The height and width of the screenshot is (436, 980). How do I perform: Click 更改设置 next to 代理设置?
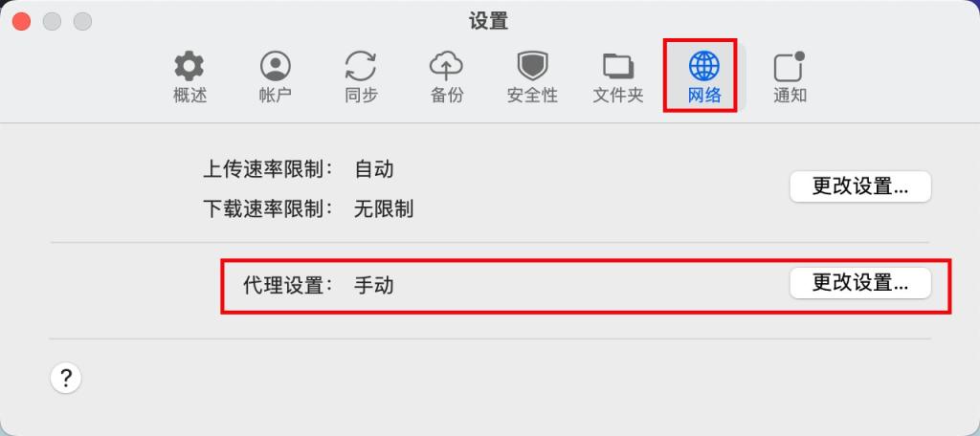pyautogui.click(x=860, y=283)
